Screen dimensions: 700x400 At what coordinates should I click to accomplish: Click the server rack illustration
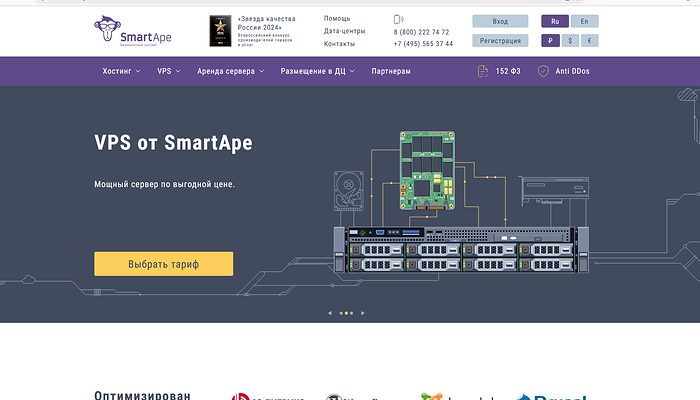pos(461,249)
